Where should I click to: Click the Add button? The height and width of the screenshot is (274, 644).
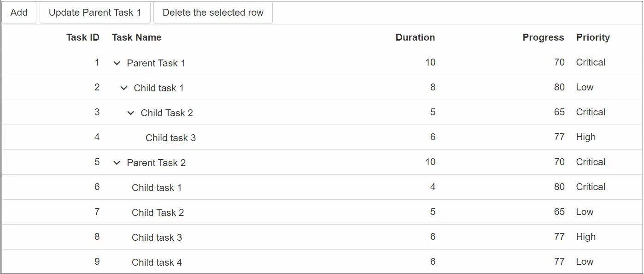[x=18, y=12]
